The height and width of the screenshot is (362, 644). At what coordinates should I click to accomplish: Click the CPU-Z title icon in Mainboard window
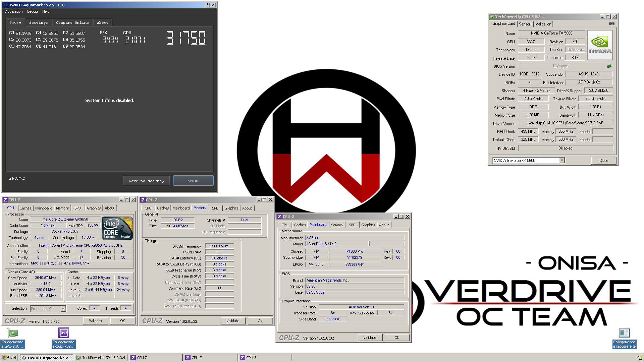coord(279,217)
